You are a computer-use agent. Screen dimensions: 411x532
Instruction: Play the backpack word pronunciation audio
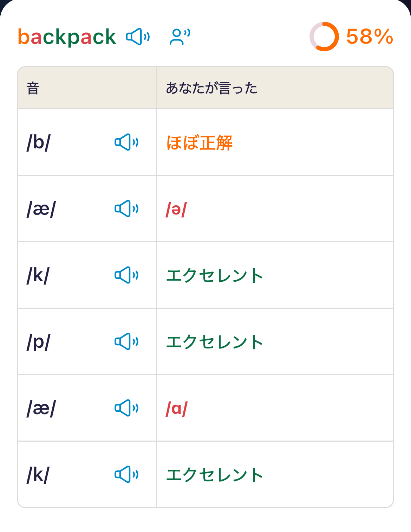(x=138, y=37)
